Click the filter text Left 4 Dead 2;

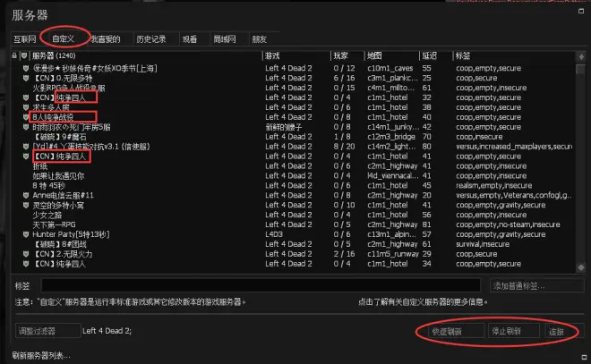(x=107, y=331)
